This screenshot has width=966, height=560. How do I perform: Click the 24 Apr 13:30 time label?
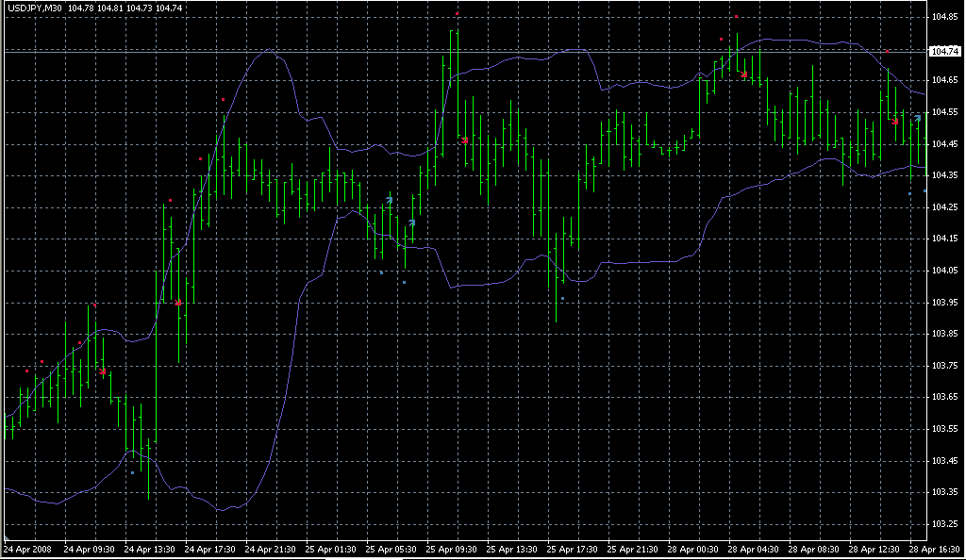point(150,549)
